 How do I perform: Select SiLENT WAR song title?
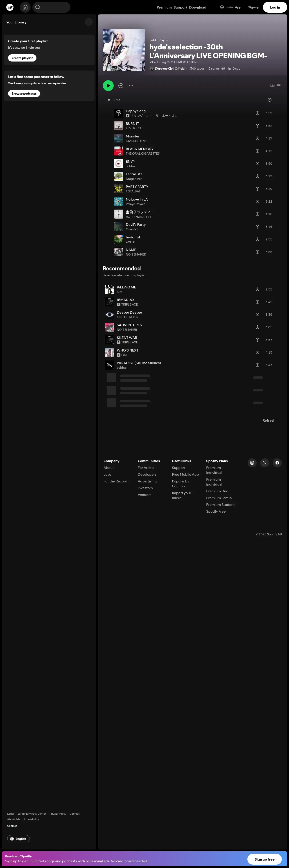127,338
